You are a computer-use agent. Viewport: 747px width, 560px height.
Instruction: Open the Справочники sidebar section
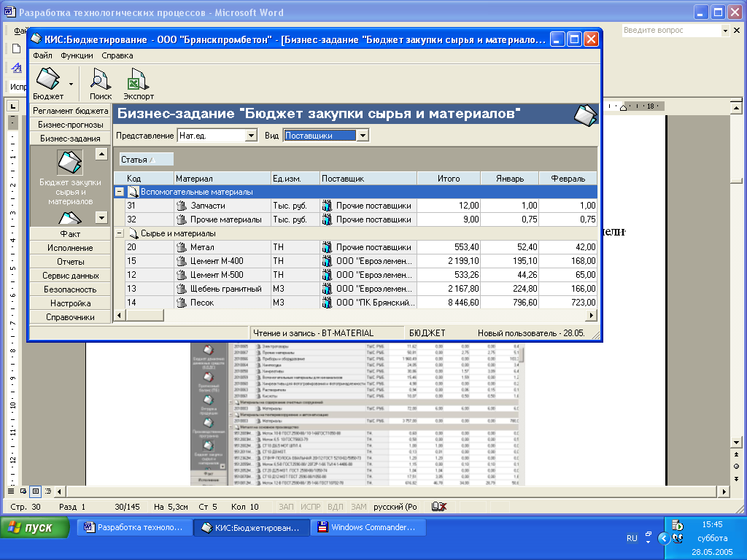point(70,316)
